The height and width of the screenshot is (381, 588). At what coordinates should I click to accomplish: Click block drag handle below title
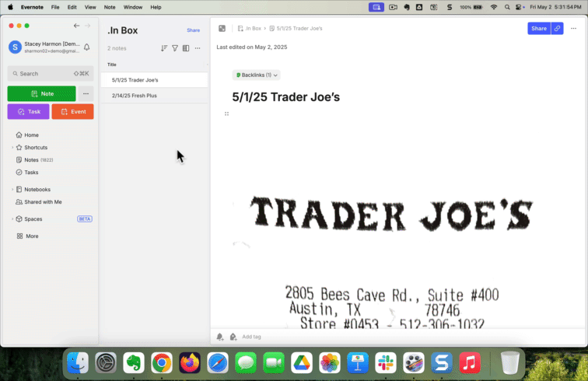(x=226, y=114)
